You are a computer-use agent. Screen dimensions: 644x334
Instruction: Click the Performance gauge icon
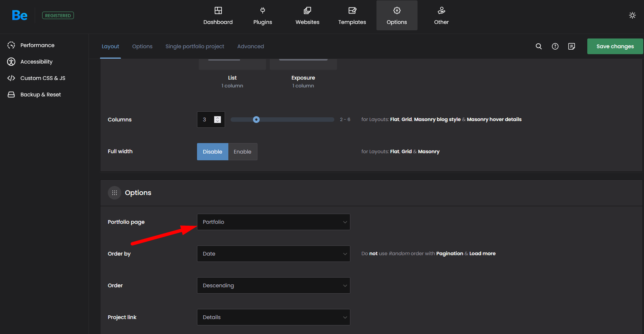[11, 45]
